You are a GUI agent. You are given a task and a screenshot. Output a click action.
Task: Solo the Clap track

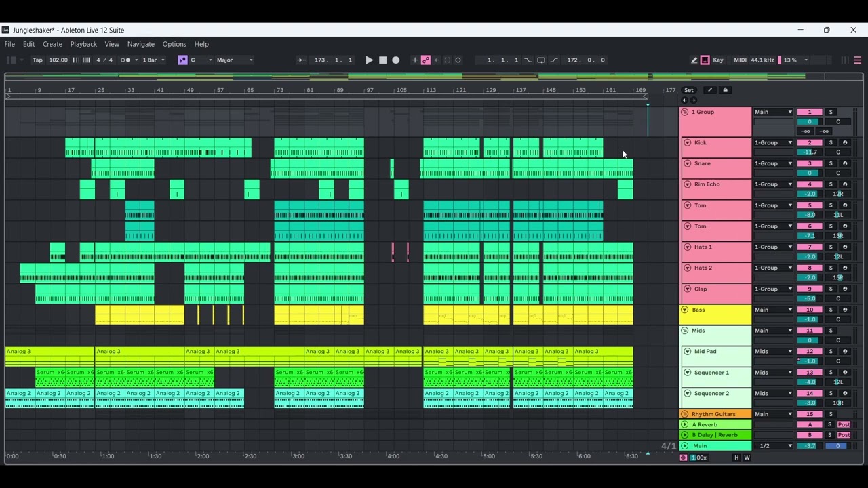(x=831, y=289)
